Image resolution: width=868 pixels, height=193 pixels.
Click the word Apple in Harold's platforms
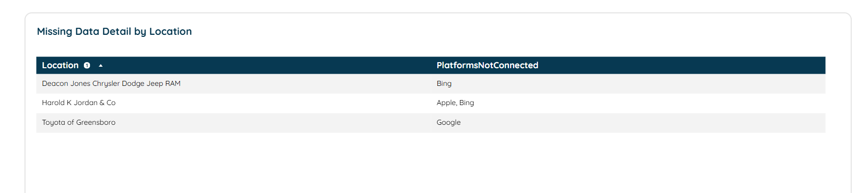pyautogui.click(x=446, y=103)
